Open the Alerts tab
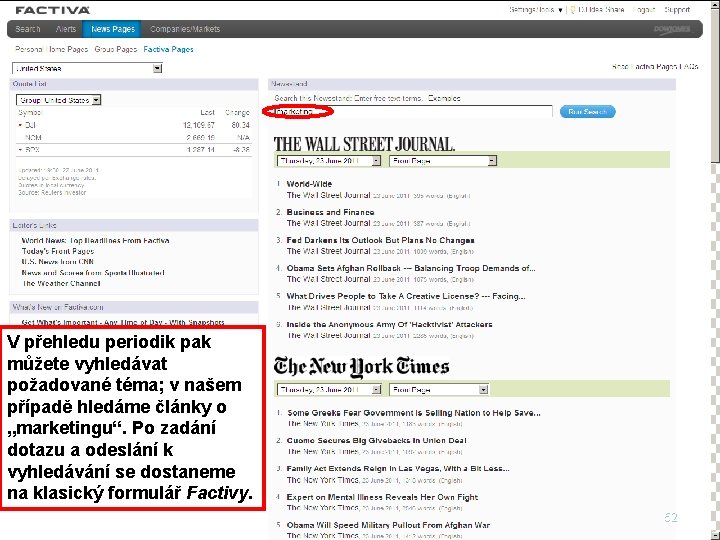Screen dimensions: 720x540 click(x=66, y=29)
